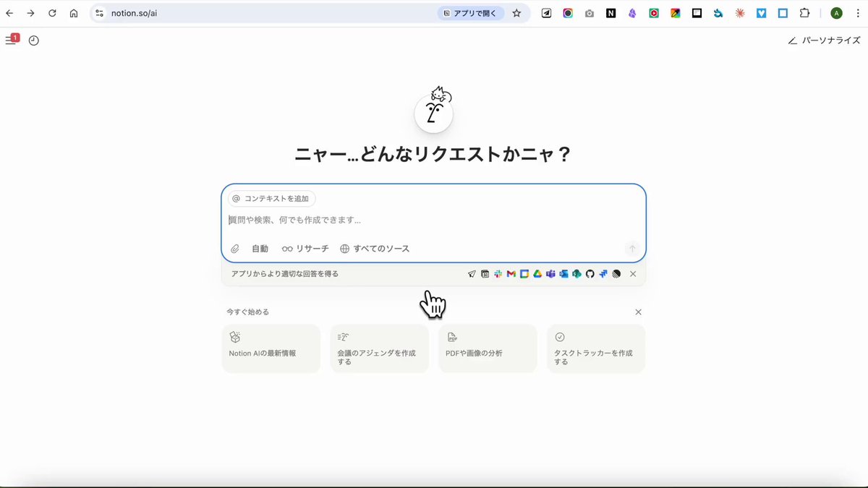868x488 pixels.
Task: Focus the prompt input field
Action: click(x=433, y=220)
